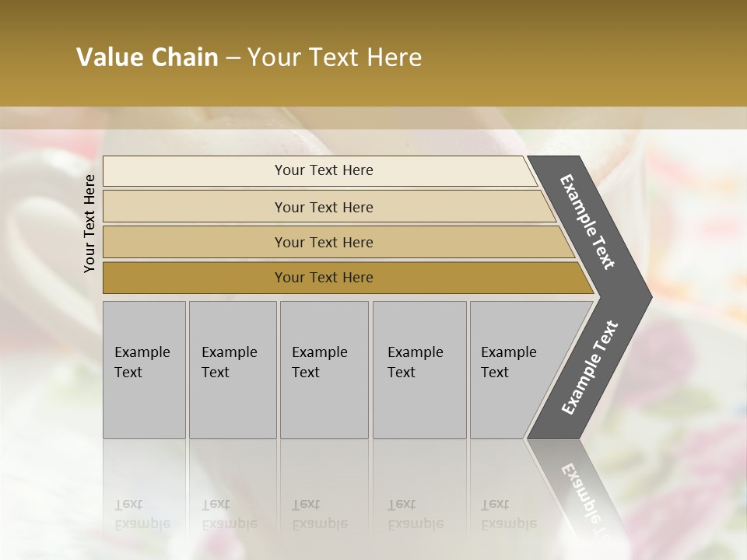Click the pale translucent strip below the gold header

[x=373, y=118]
